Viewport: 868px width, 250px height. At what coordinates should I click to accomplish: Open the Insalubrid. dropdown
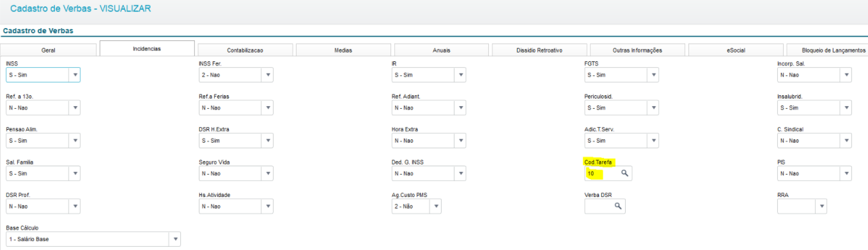(846, 107)
